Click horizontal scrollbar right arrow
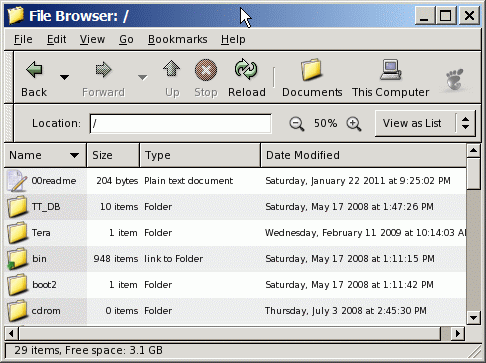486x363 pixels. 458,333
